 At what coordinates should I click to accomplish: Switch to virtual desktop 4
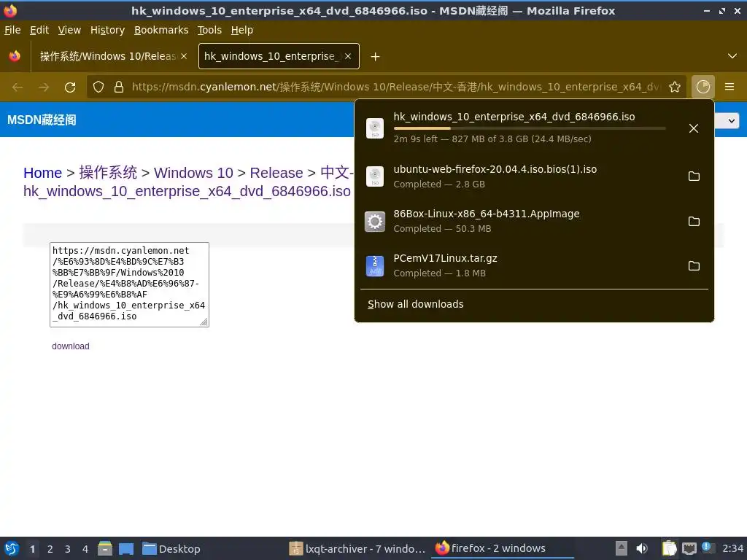[x=85, y=549]
